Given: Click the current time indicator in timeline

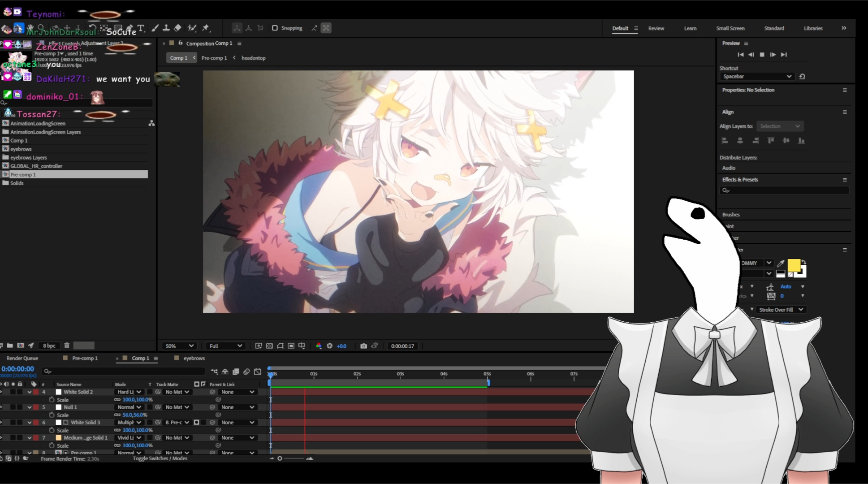Looking at the screenshot, I should [270, 375].
